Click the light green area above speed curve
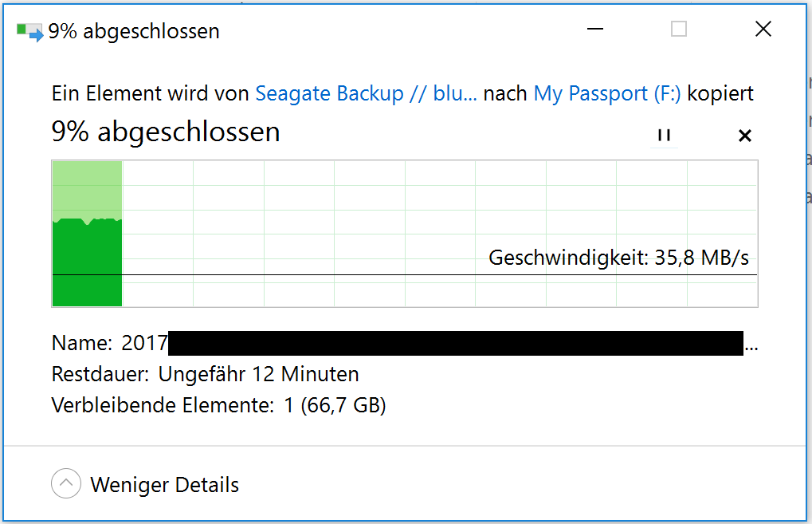812x524 pixels. [87, 187]
